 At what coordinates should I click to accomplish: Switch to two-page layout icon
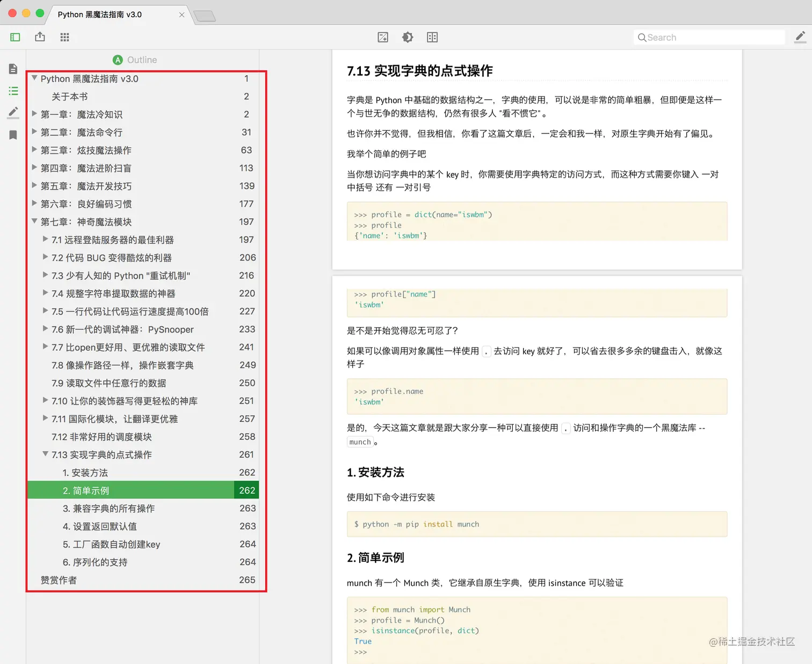[432, 37]
